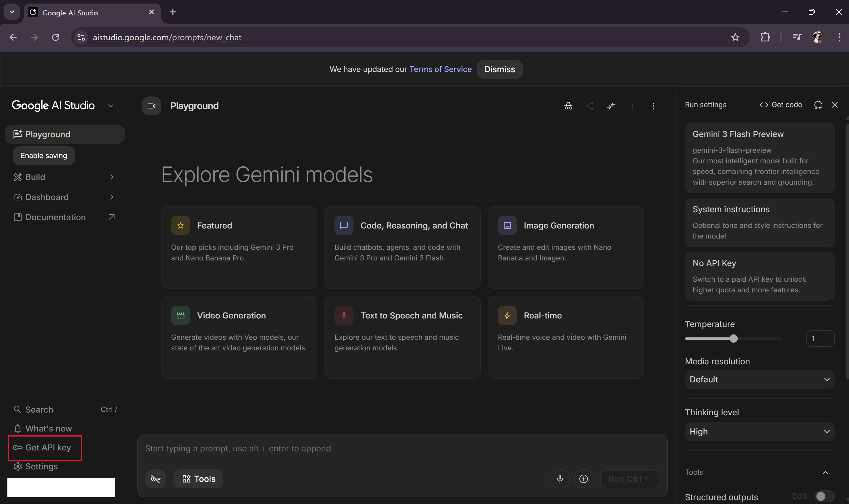The height and width of the screenshot is (504, 849).
Task: Open the Media resolution dropdown
Action: coord(759,379)
